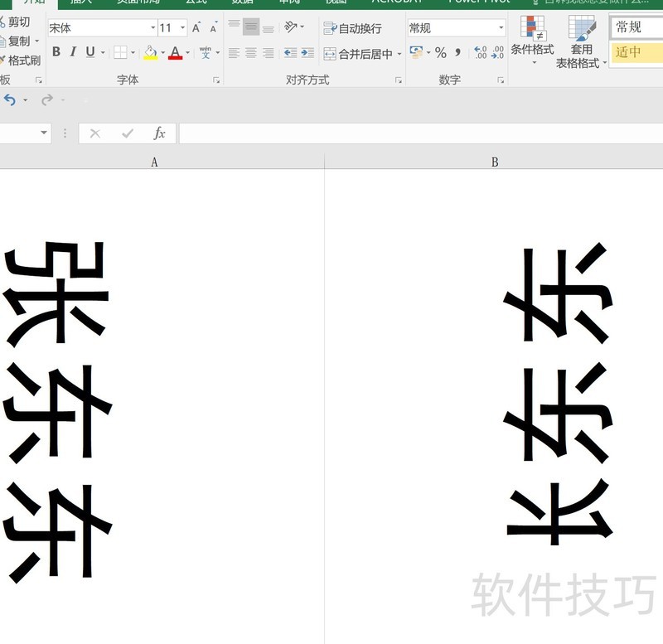
Task: Click the borders icon
Action: tap(120, 52)
